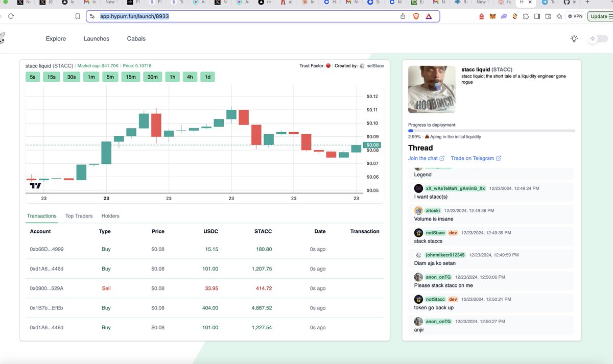The height and width of the screenshot is (364, 613).
Task: Click the TradingView logo on the chart
Action: (35, 186)
